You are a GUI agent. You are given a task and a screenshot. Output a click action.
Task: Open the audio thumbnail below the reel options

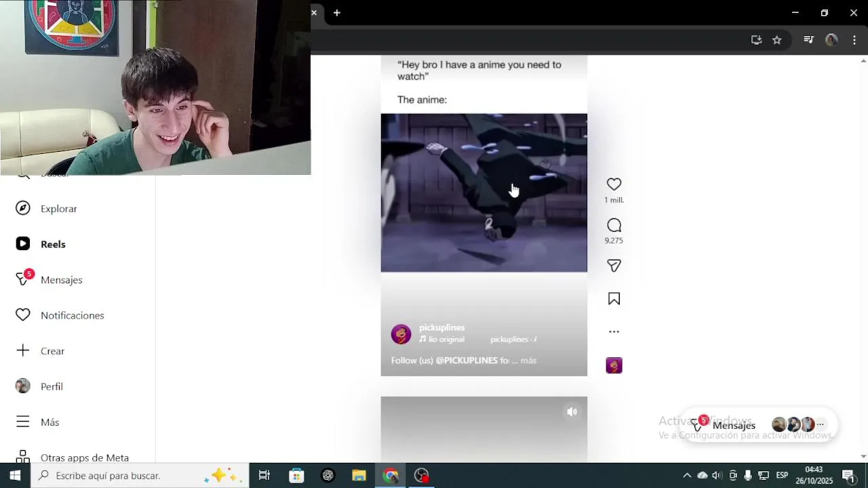pos(614,365)
